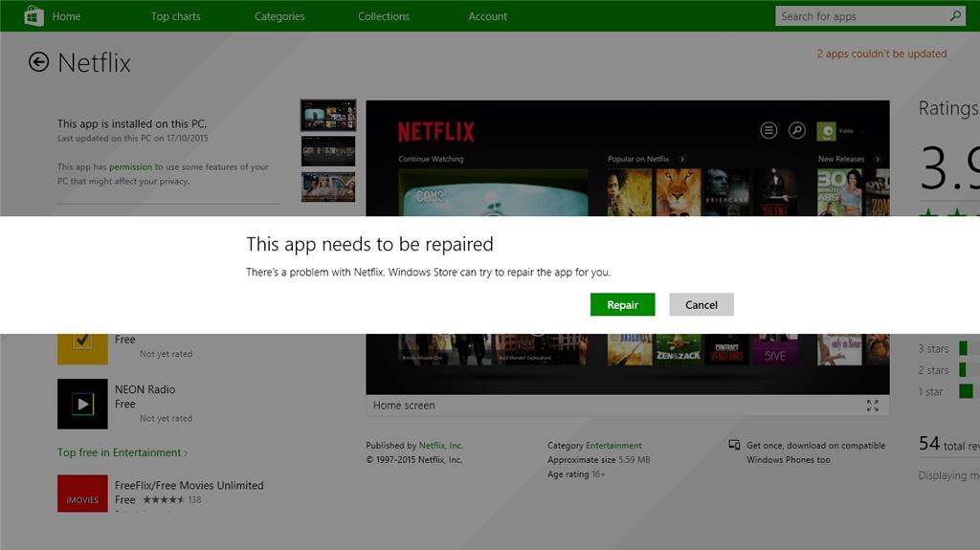This screenshot has height=550, width=980.
Task: Click the FreeFlix/Free Movies Unlimited title
Action: [x=189, y=486]
